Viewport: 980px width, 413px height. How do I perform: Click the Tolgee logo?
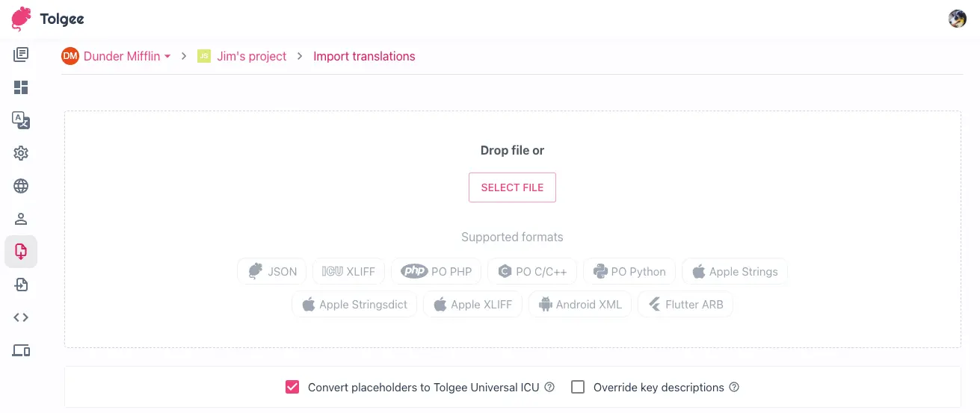[47, 19]
